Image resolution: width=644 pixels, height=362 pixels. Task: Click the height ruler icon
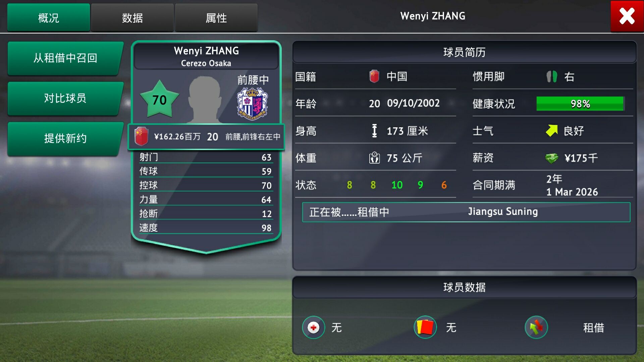(374, 131)
